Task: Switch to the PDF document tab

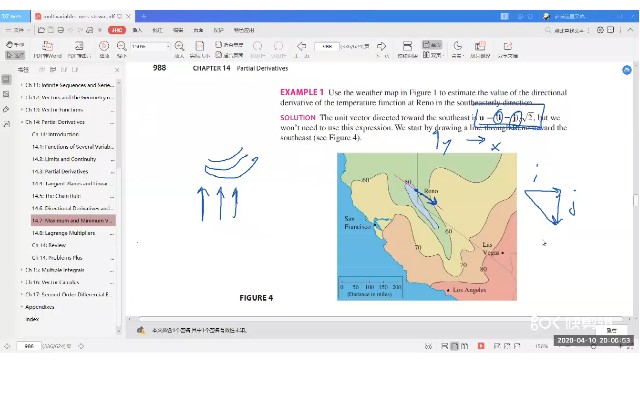Action: click(x=82, y=16)
